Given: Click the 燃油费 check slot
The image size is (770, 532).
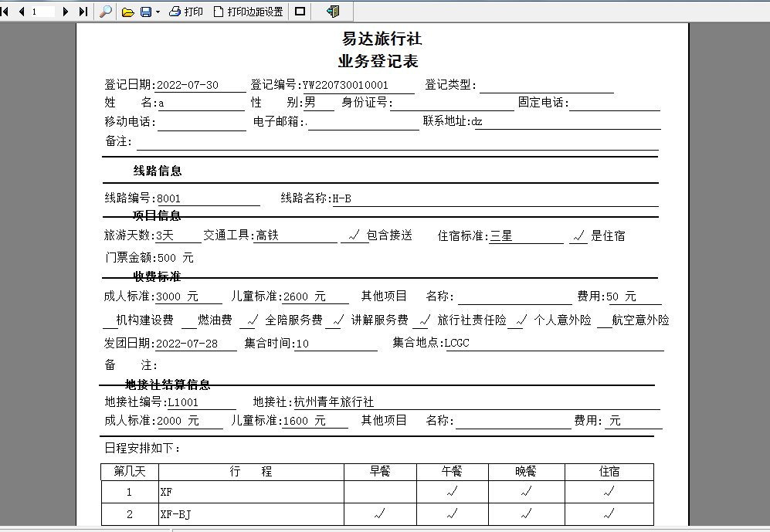Looking at the screenshot, I should click(189, 321).
